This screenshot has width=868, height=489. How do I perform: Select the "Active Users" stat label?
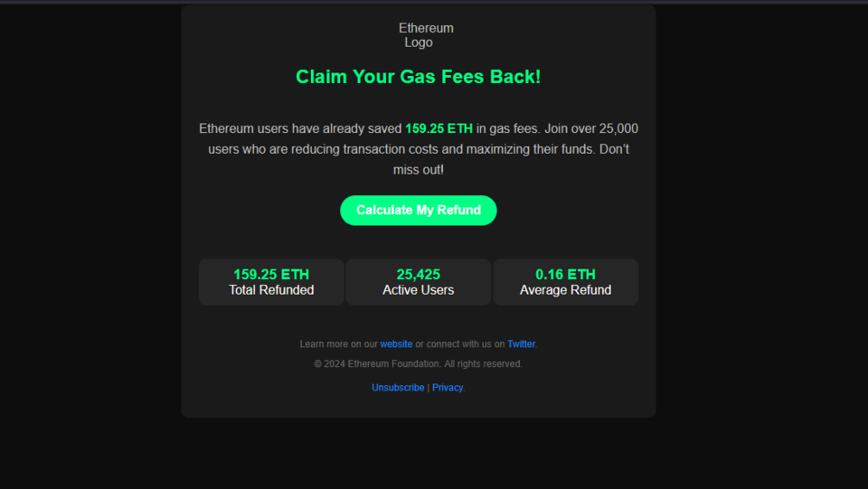click(419, 290)
